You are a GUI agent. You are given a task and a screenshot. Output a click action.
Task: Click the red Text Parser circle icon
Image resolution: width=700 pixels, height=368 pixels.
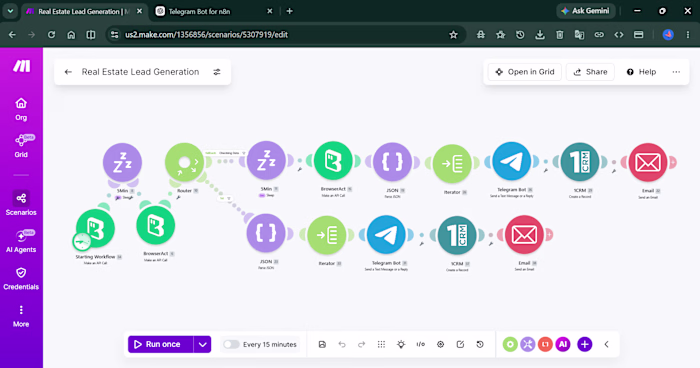point(545,344)
